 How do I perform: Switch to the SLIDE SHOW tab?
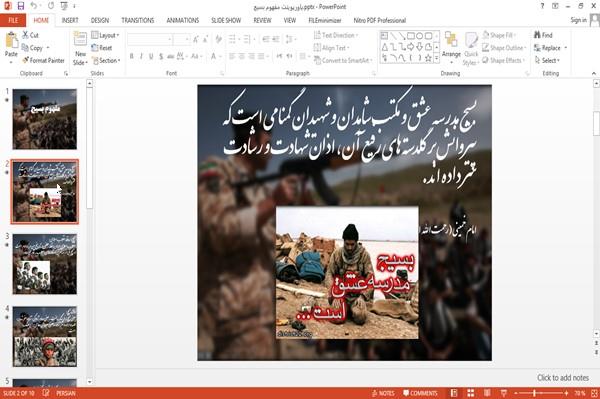(x=226, y=20)
